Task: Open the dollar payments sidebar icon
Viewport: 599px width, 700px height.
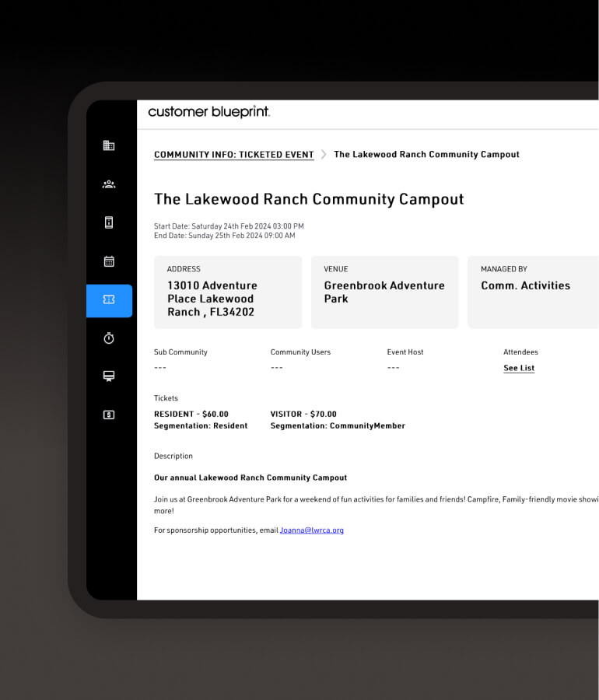Action: 109,415
